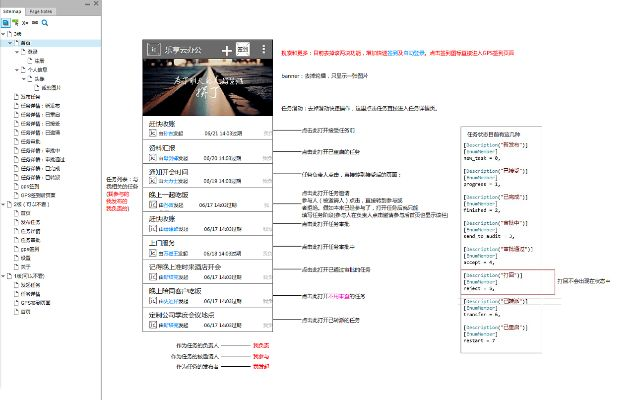Click the square button beside the plus icon
Viewport: 635px width, 400px height.
tap(244, 50)
